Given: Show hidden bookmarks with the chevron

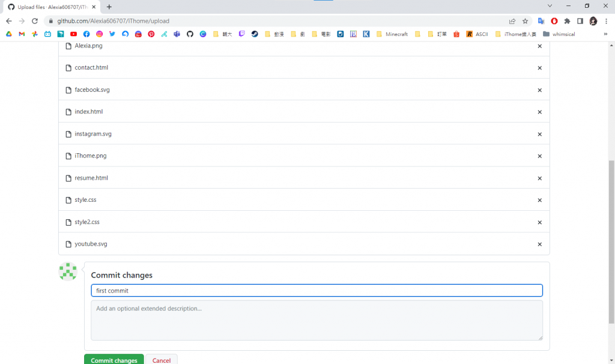Looking at the screenshot, I should (x=605, y=34).
